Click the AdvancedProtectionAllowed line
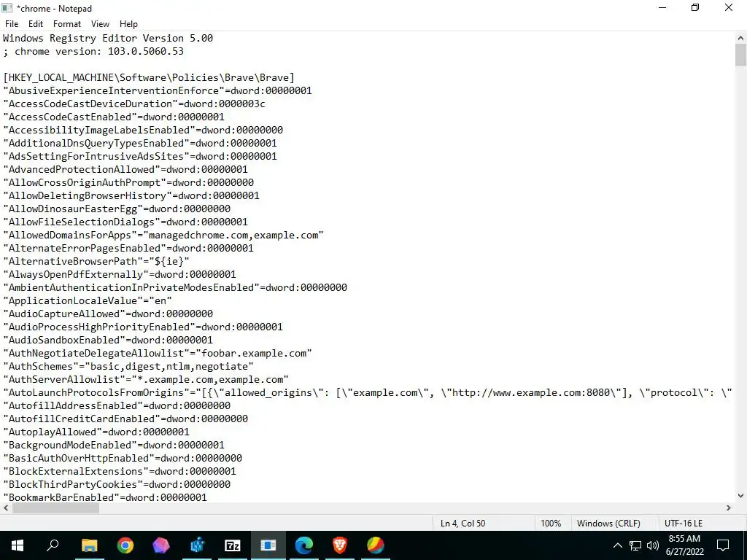Image resolution: width=747 pixels, height=560 pixels. point(125,169)
